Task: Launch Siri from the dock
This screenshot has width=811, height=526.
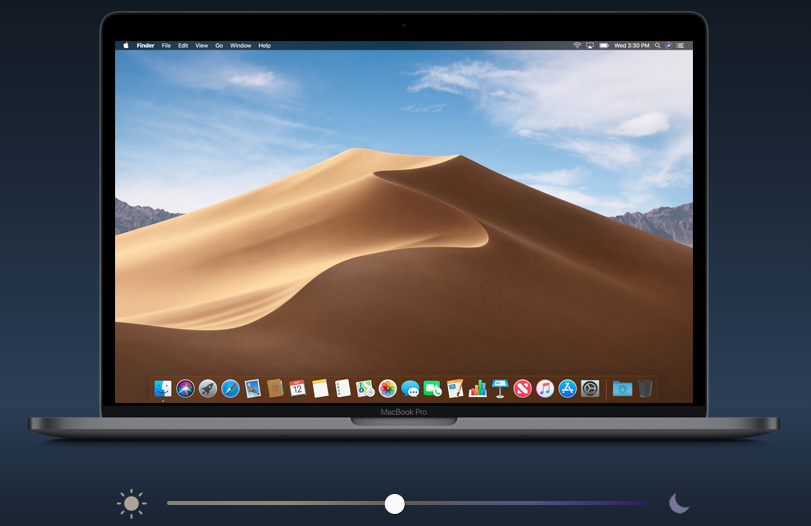Action: pos(186,388)
